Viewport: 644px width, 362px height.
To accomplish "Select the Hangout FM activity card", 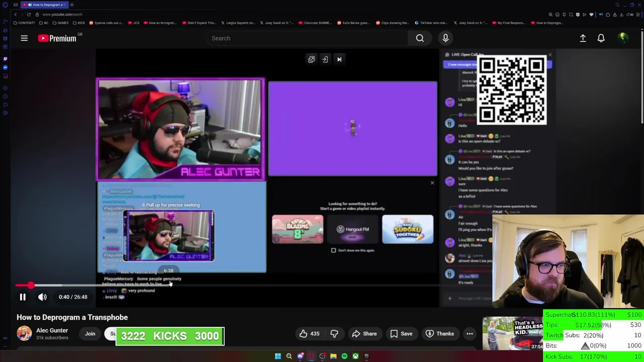I will click(353, 229).
